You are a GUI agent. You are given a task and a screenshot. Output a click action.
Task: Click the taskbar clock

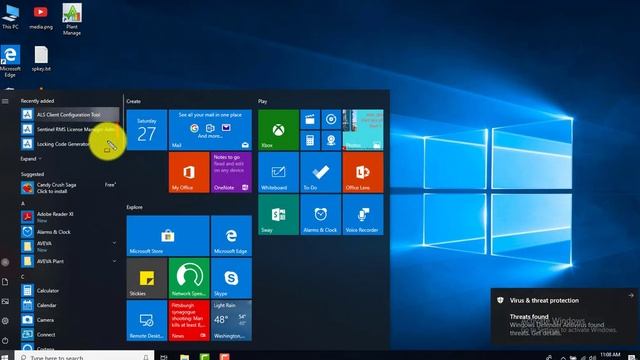click(x=610, y=356)
